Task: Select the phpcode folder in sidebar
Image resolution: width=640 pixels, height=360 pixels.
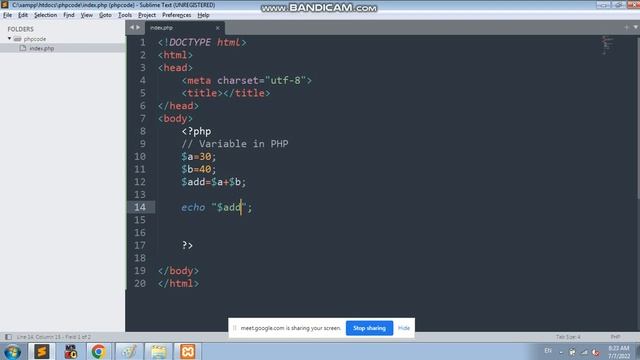Action: (x=35, y=39)
